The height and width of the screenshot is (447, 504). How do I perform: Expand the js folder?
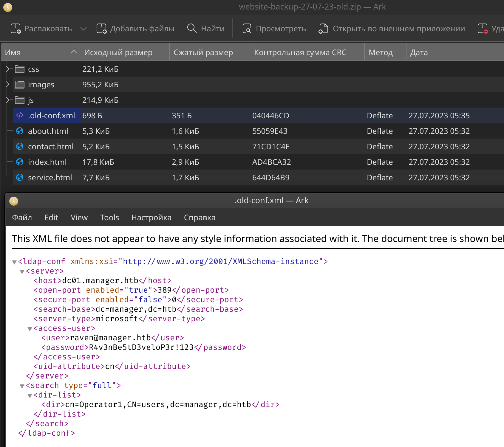(x=7, y=100)
